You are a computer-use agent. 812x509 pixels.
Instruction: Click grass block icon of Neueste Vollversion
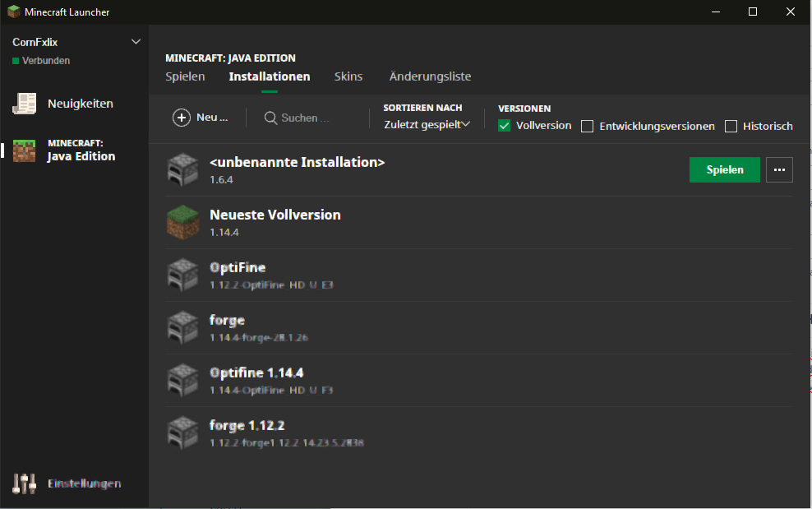[x=182, y=222]
